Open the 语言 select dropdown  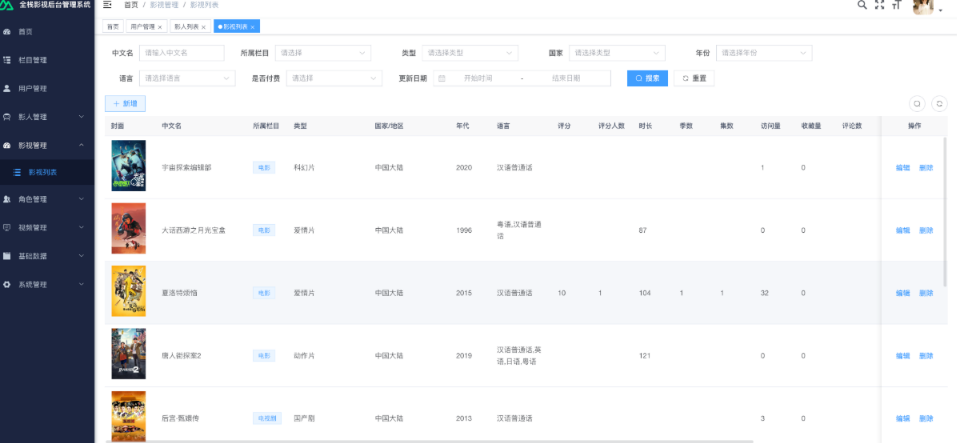click(187, 78)
